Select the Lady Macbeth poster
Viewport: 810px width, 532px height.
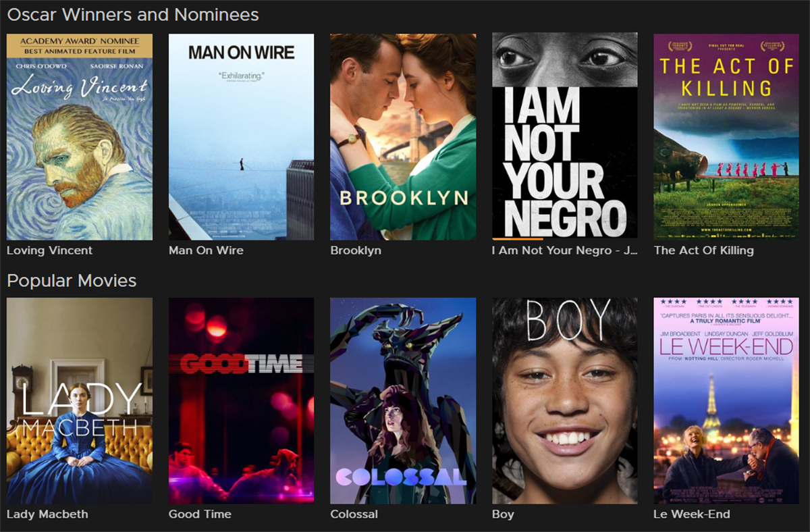pyautogui.click(x=80, y=400)
